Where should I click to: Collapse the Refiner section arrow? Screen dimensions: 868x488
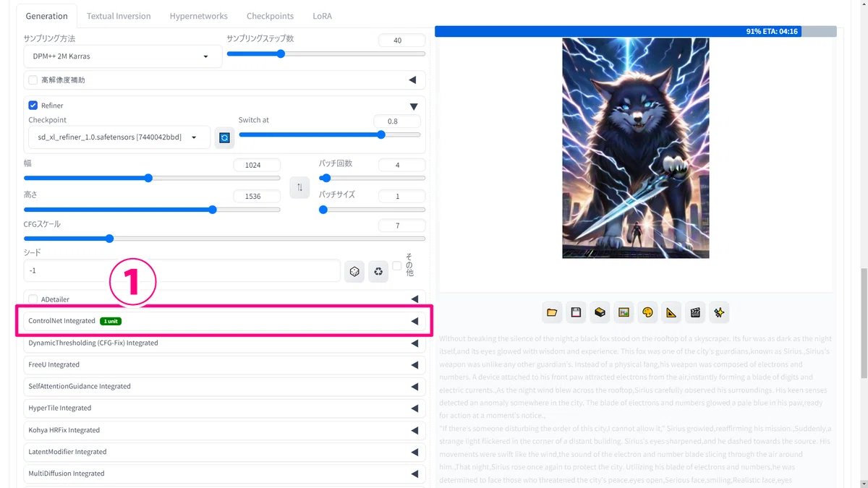[414, 106]
